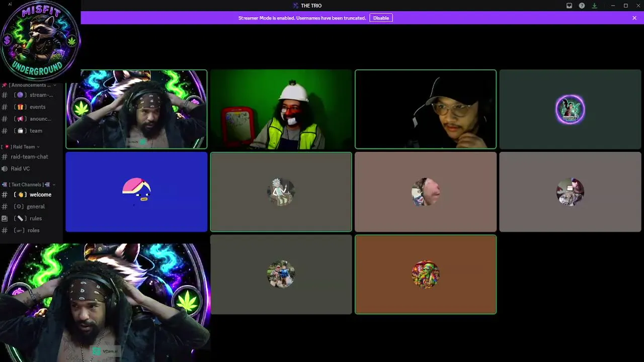
Task: Click the rules channel checklist icon
Action: click(5, 219)
